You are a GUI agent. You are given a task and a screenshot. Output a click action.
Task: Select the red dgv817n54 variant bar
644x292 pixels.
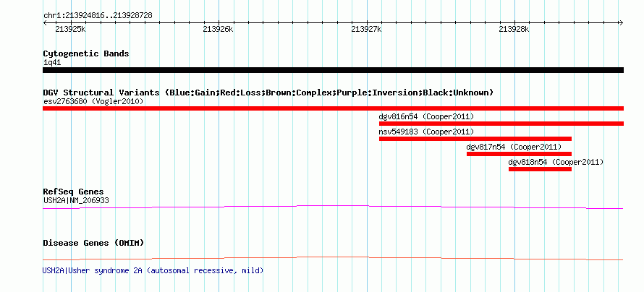tap(519, 154)
